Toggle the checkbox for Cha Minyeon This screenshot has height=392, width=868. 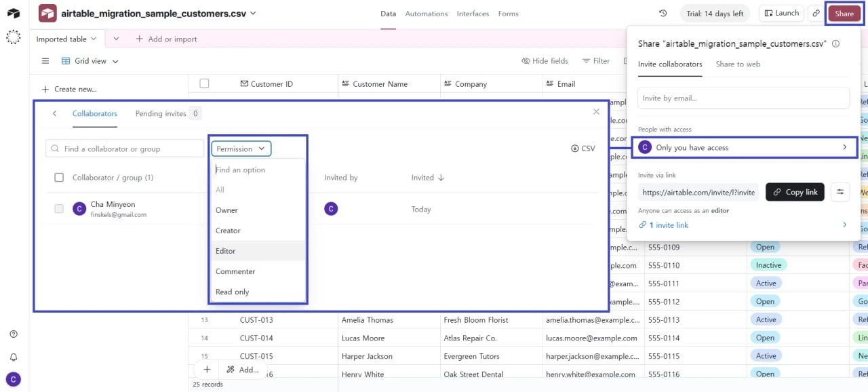coord(59,209)
